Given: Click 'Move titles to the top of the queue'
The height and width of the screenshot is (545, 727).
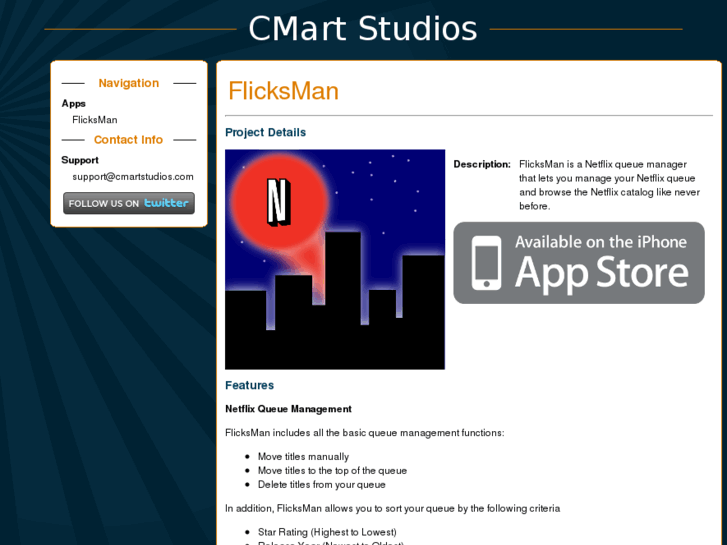Looking at the screenshot, I should [332, 470].
